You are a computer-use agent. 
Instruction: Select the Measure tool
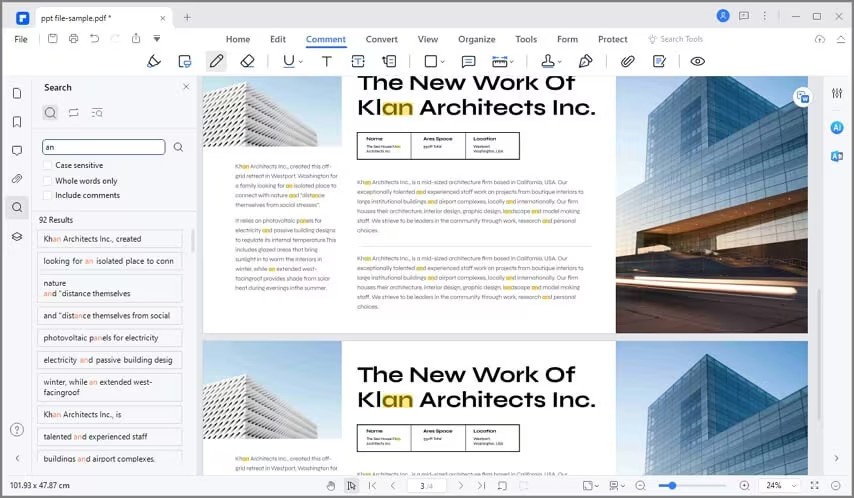click(x=499, y=62)
